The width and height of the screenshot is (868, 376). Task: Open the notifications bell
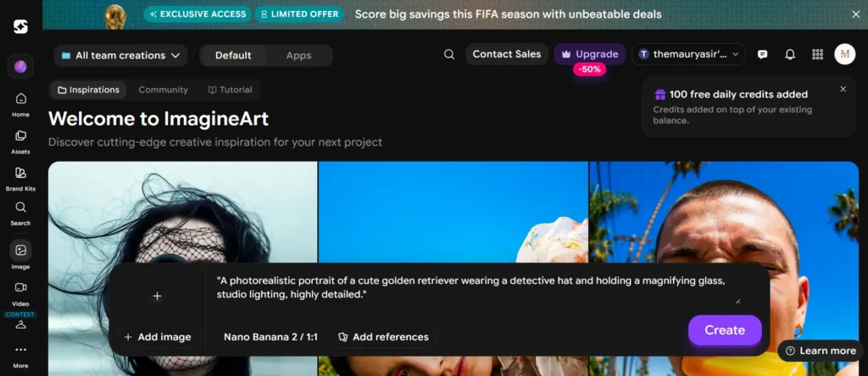[790, 54]
